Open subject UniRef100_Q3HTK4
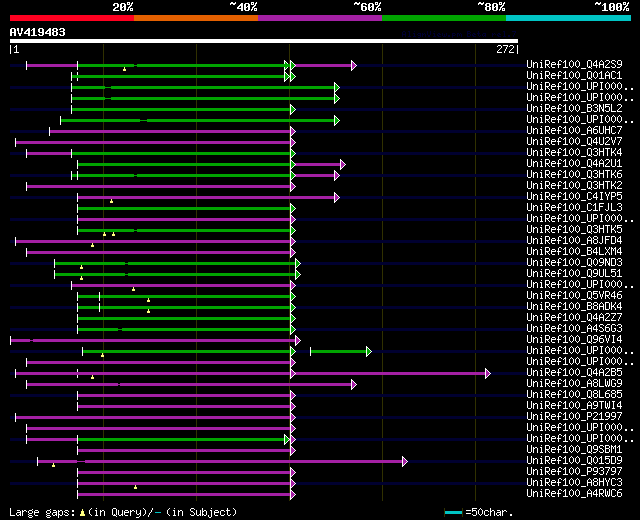Viewport: 640px width, 520px height. (574, 153)
